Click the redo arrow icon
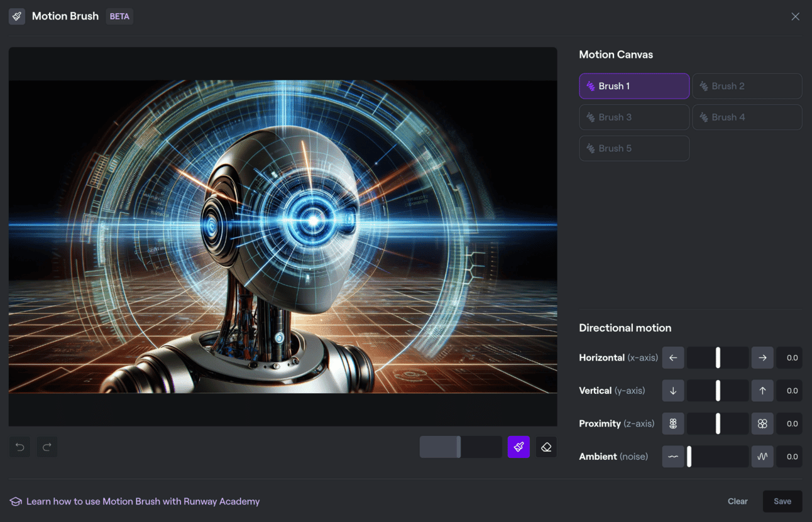Image resolution: width=812 pixels, height=522 pixels. pyautogui.click(x=47, y=447)
